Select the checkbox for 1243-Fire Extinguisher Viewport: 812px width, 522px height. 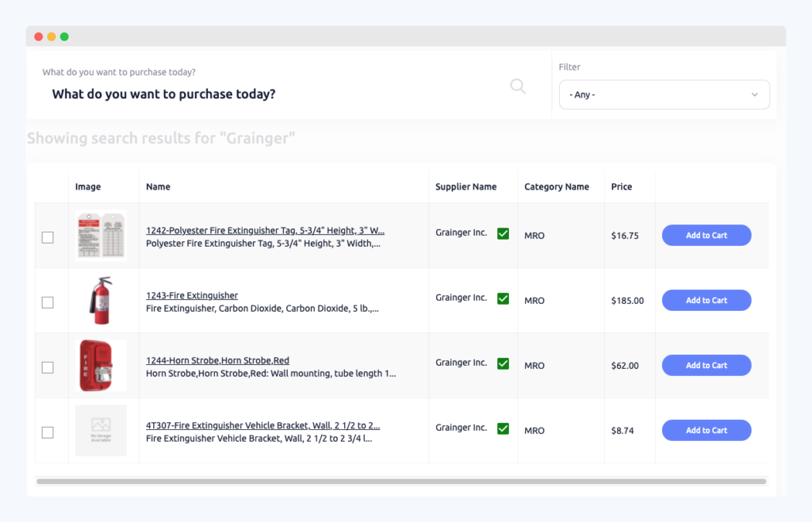click(x=48, y=301)
